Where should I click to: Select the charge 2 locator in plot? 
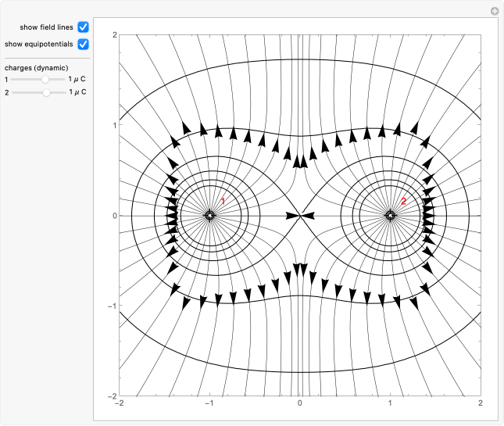(390, 216)
